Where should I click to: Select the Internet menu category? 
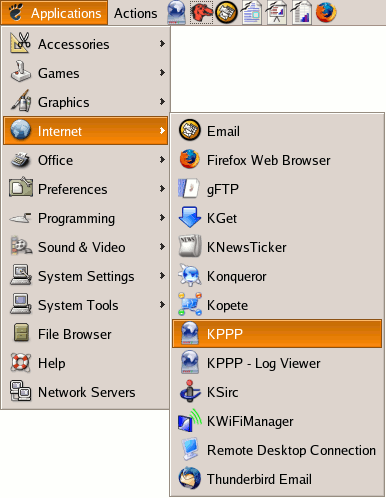coord(85,131)
